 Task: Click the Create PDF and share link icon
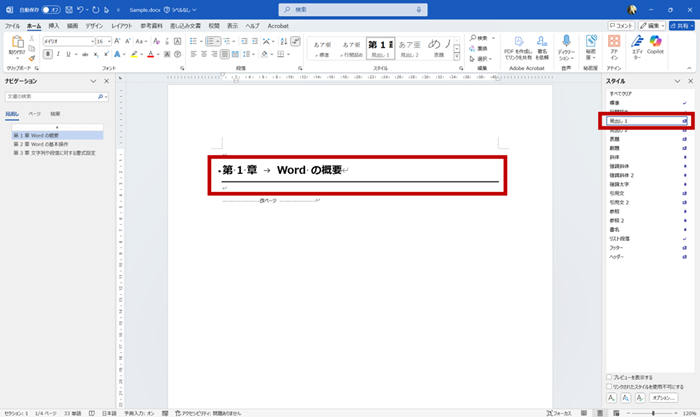[x=522, y=44]
